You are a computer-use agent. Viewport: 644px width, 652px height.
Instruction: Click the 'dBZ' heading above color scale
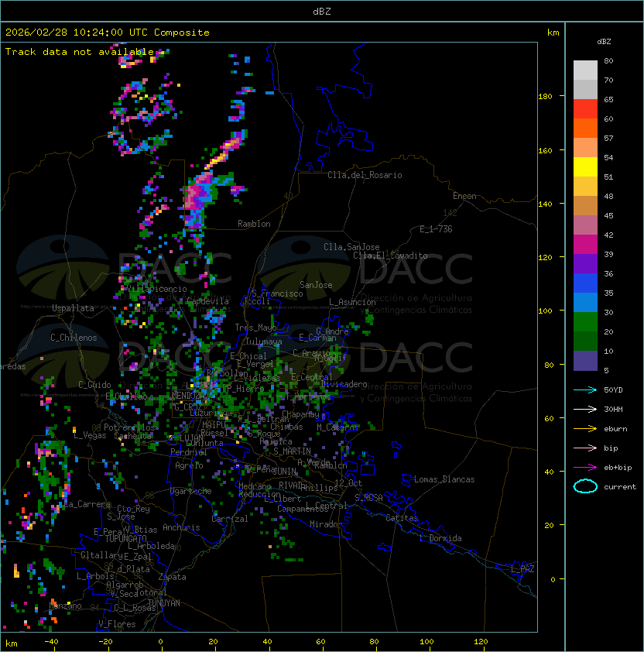[x=604, y=42]
